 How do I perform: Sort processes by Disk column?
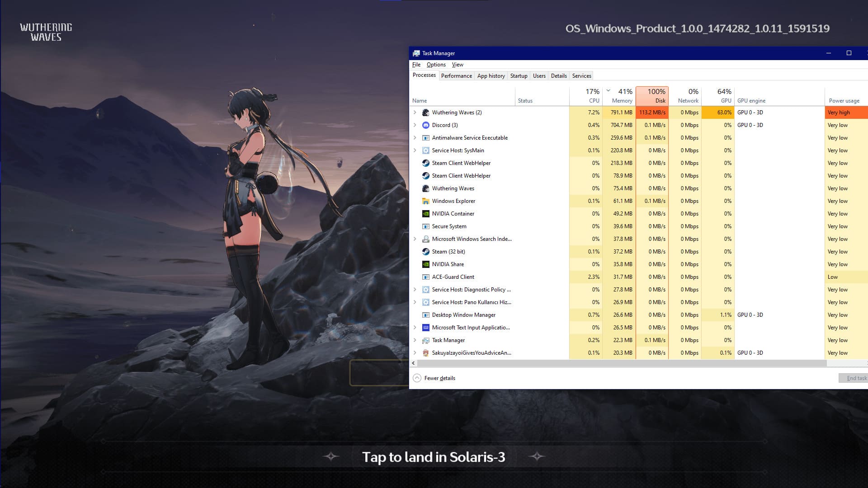tap(652, 96)
